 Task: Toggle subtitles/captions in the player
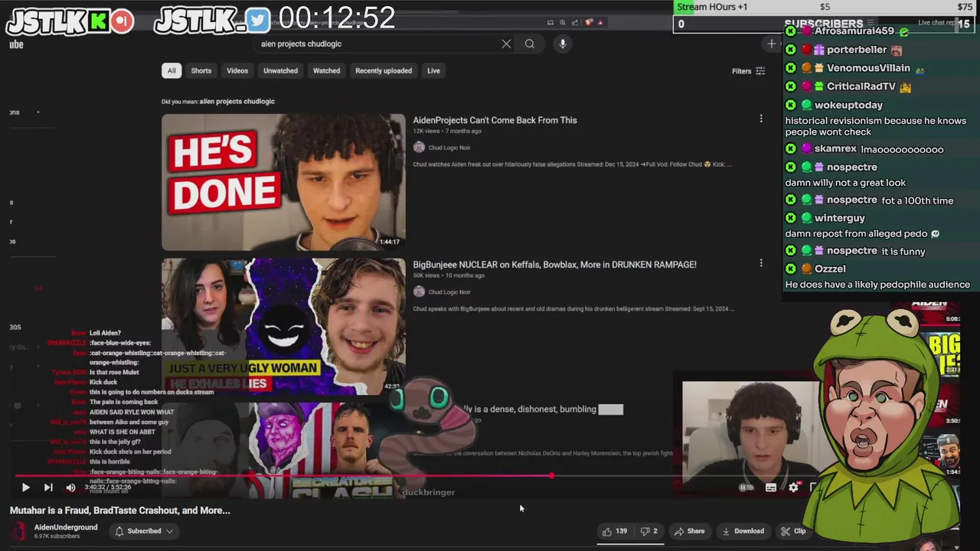point(771,487)
